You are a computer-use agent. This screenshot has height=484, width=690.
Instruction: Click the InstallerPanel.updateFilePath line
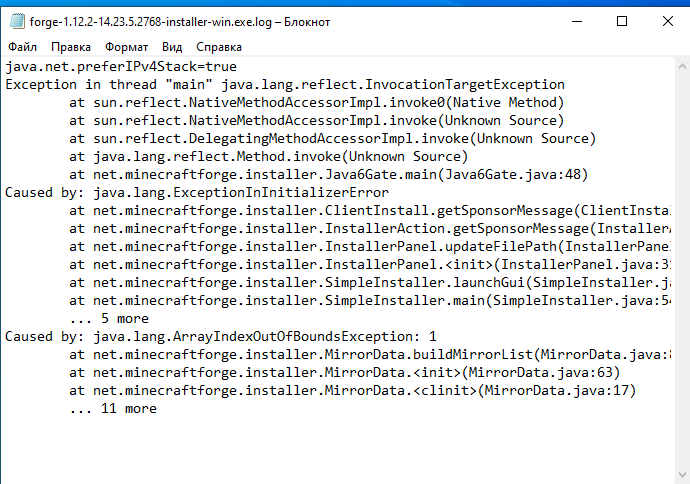coord(370,247)
